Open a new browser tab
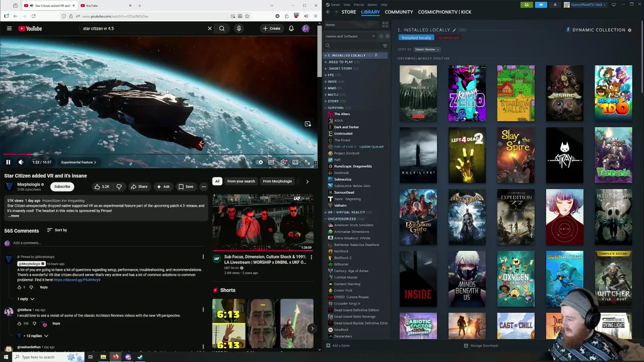644x362 pixels. (x=139, y=6)
